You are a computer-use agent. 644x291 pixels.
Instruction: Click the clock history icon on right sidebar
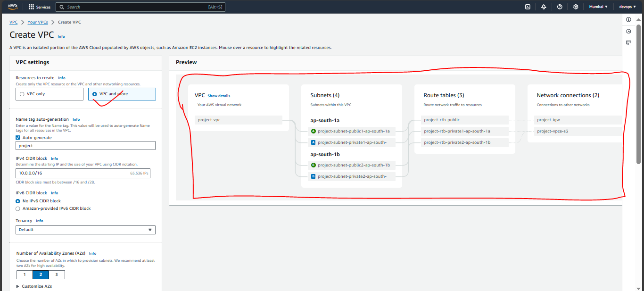[x=628, y=31]
